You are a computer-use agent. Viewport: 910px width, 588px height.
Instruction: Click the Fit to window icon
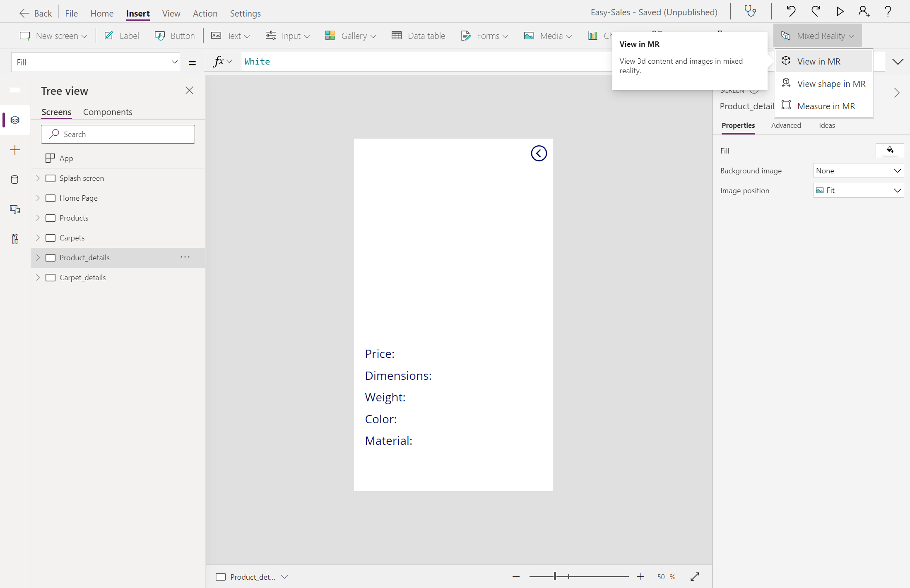(x=695, y=576)
